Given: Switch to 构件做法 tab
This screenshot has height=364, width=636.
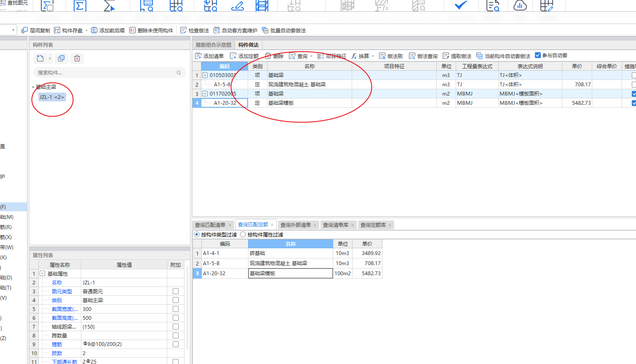Looking at the screenshot, I should tap(249, 45).
